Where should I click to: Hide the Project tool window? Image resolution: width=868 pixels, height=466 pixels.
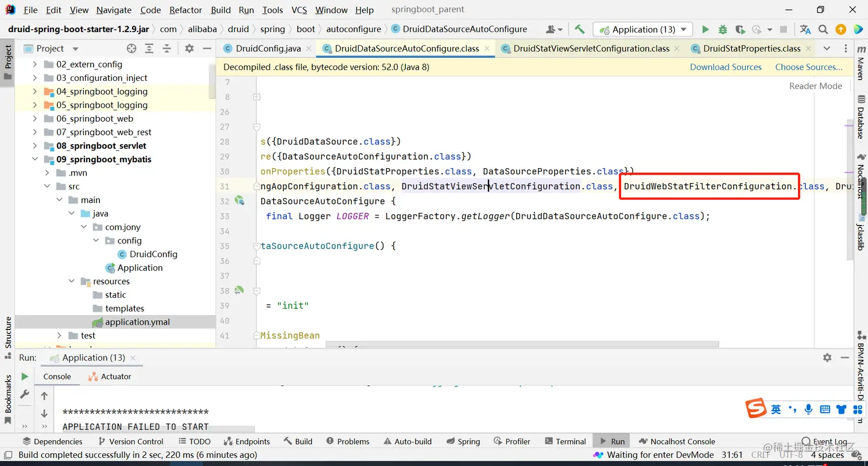[x=206, y=49]
